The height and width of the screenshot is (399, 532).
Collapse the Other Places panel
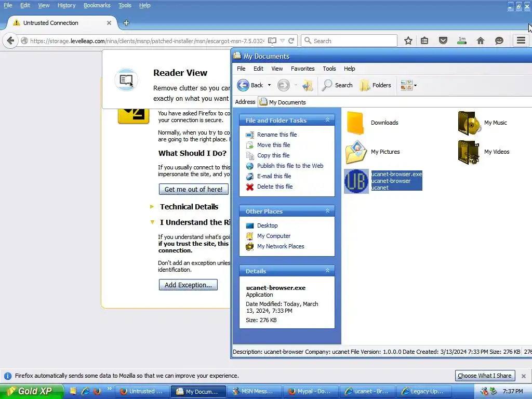(327, 211)
